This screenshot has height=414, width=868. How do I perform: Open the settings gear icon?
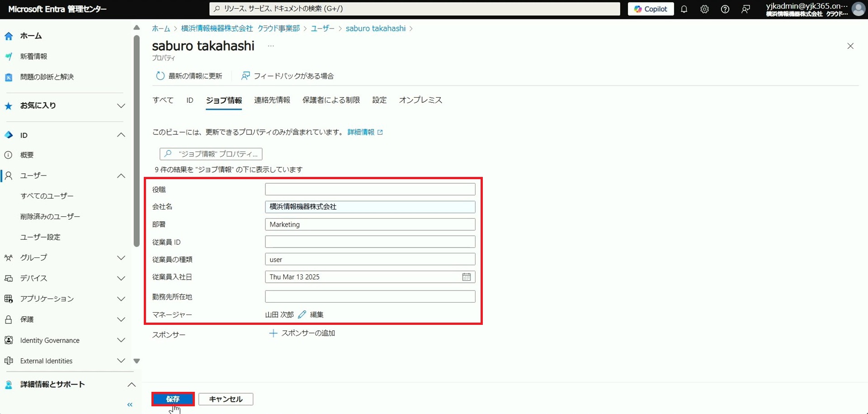click(704, 9)
